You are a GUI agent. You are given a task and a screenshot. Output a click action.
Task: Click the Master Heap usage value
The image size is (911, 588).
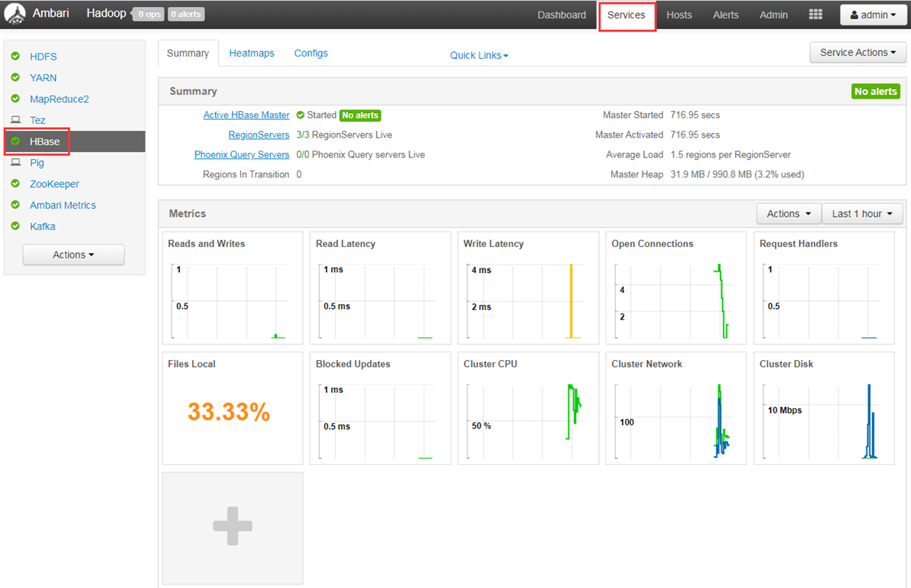pos(737,174)
